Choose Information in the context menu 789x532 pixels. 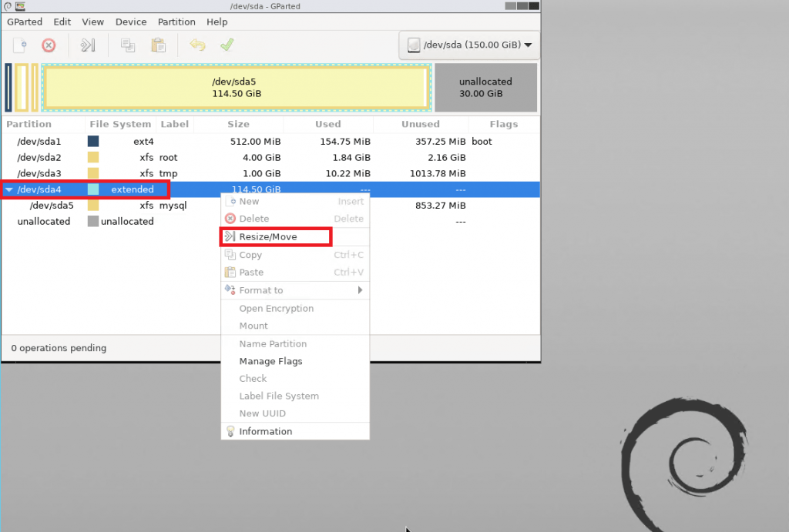tap(295, 431)
